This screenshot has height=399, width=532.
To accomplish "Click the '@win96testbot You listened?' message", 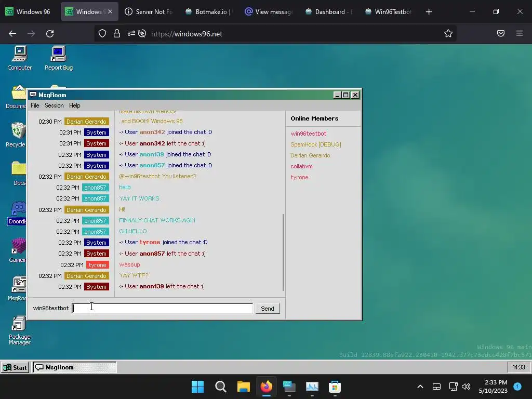I will pyautogui.click(x=158, y=177).
